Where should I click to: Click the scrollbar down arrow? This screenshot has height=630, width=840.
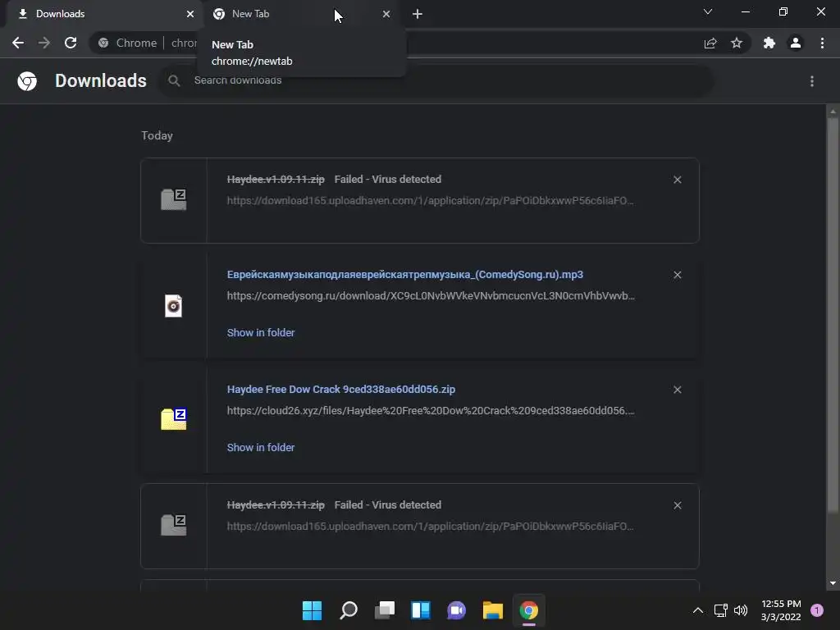[833, 583]
